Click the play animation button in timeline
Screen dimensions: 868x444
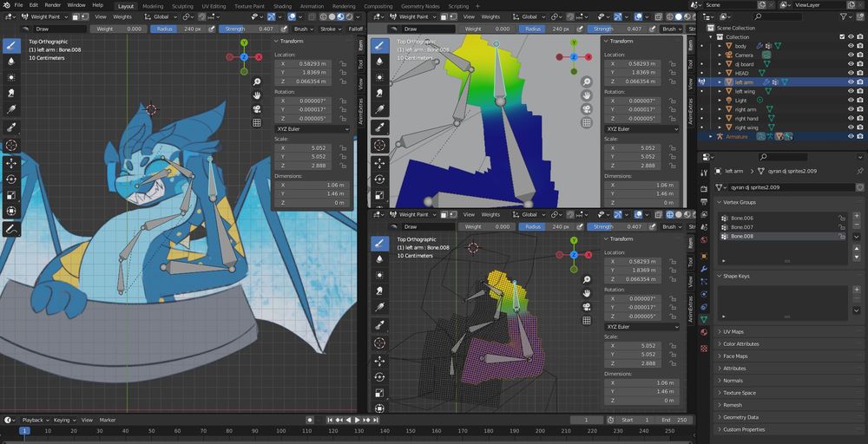click(357, 421)
